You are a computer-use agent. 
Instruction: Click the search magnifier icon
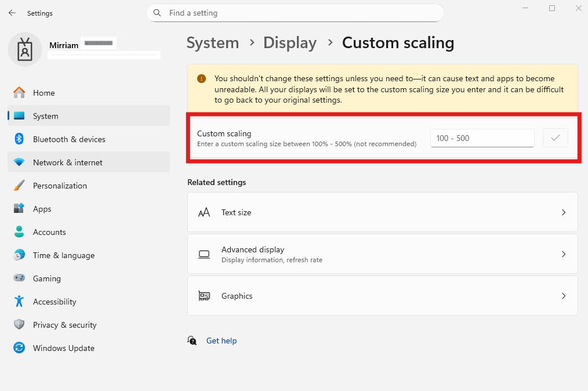click(x=157, y=13)
